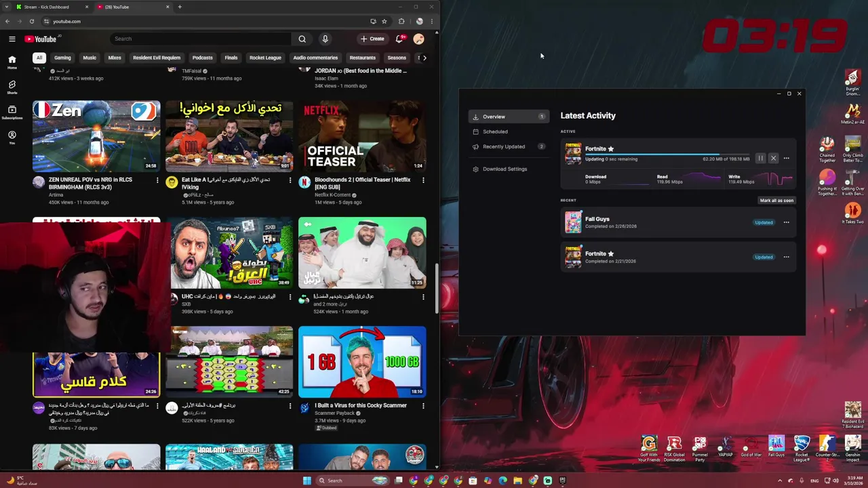The width and height of the screenshot is (868, 488).
Task: Click the YouTube search magnifier button
Action: click(302, 39)
